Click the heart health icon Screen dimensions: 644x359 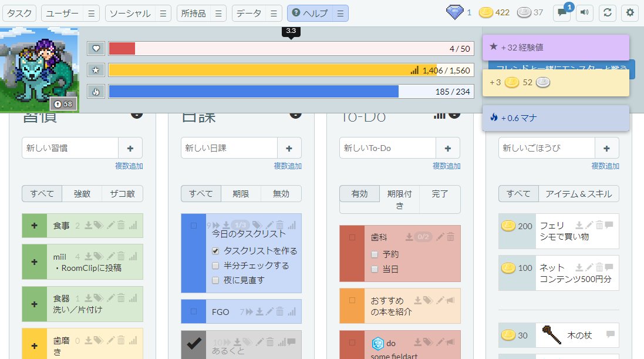[96, 49]
